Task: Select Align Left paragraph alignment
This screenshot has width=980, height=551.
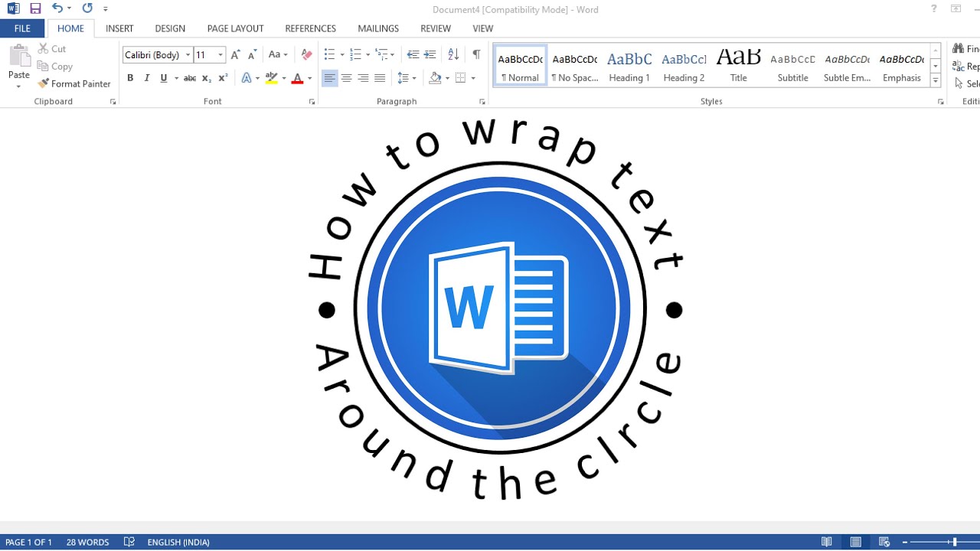Action: [329, 78]
